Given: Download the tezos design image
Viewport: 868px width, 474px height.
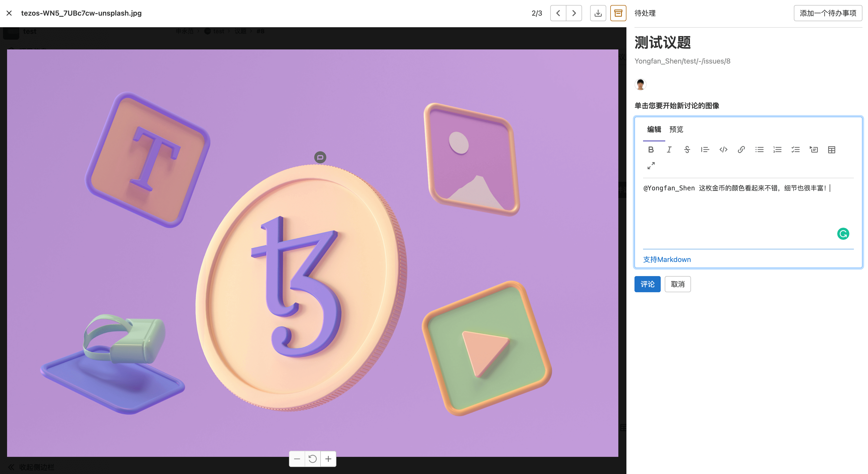Looking at the screenshot, I should point(598,13).
